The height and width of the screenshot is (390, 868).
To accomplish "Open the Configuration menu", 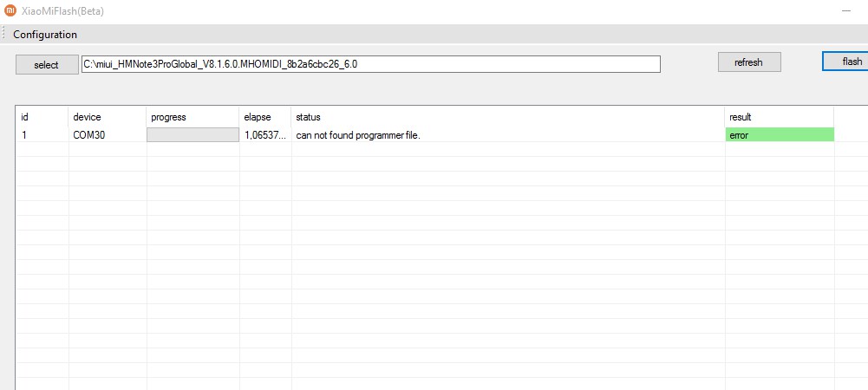I will click(45, 35).
